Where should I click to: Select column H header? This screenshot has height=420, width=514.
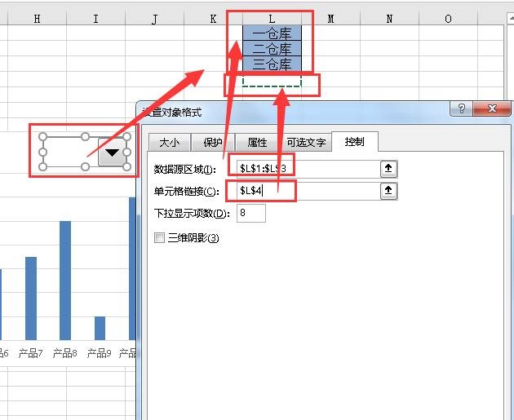(x=37, y=19)
